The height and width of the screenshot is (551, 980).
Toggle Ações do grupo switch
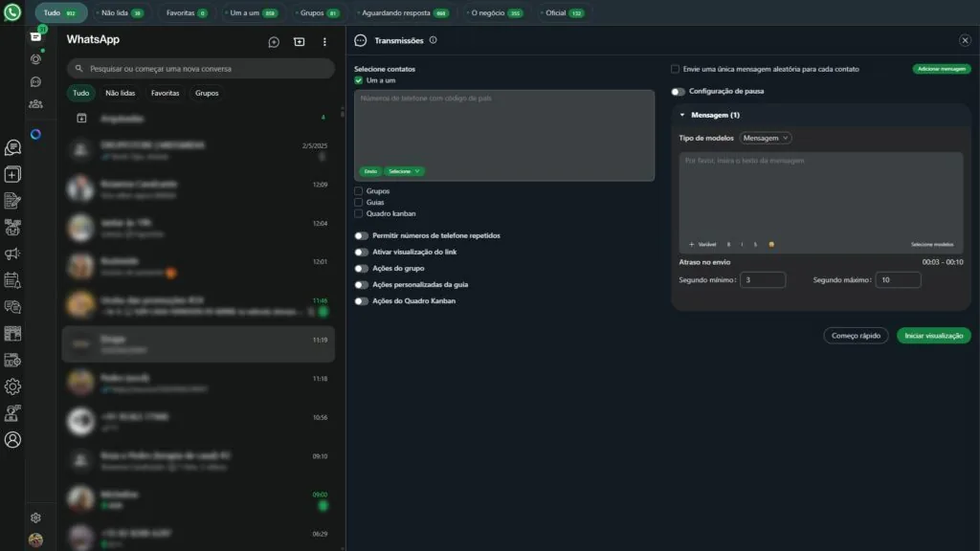361,269
